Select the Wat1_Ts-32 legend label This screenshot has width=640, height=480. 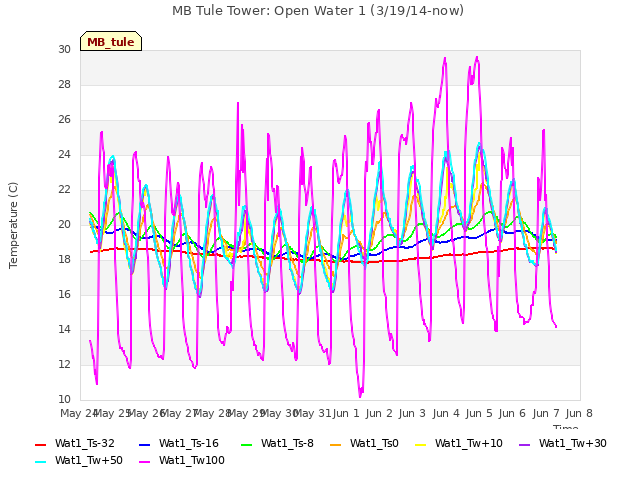pos(84,443)
